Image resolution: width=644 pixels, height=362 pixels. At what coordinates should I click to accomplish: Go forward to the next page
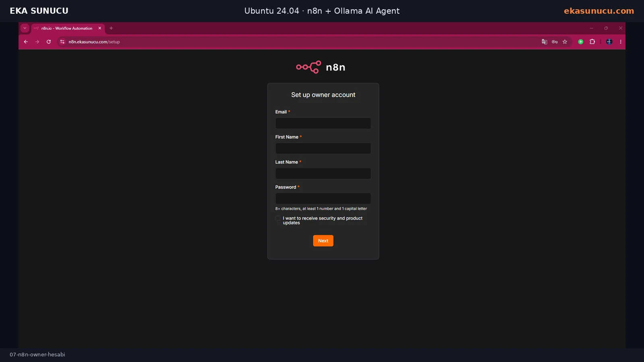37,42
